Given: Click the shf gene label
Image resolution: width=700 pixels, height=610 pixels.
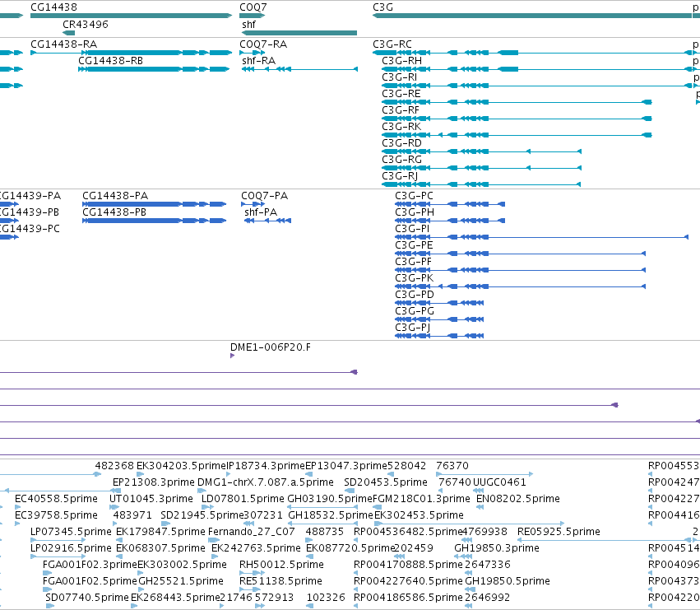Looking at the screenshot, I should coord(248,24).
